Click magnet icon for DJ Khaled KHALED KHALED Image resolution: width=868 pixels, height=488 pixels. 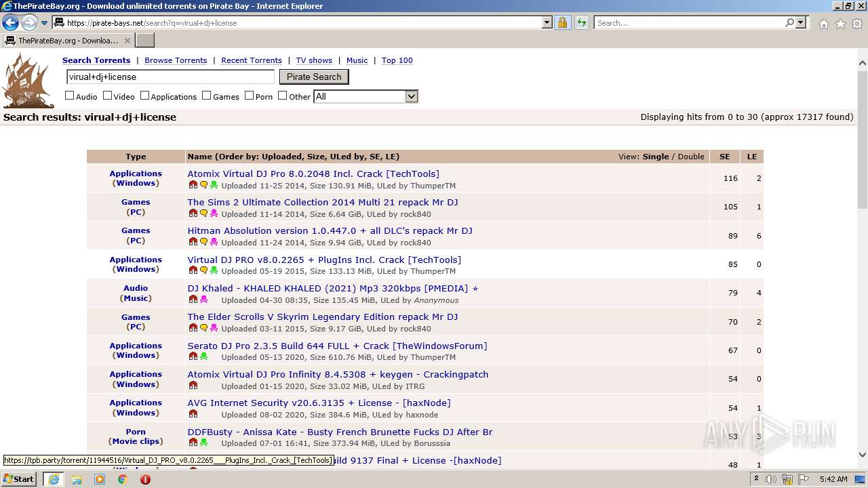193,300
